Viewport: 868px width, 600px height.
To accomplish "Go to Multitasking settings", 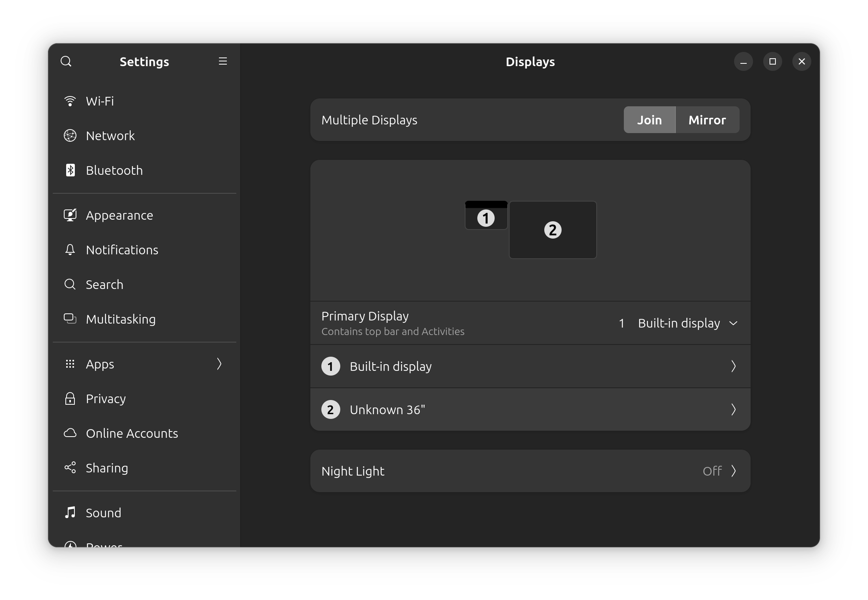I will (145, 319).
